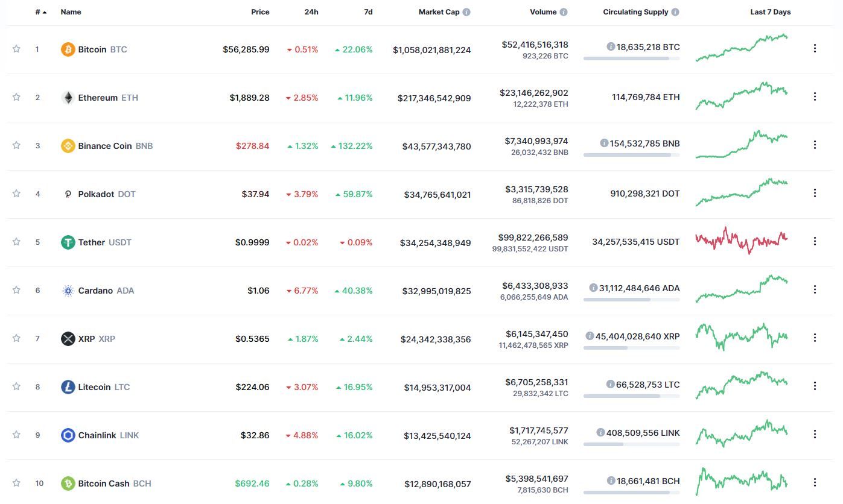Click Cardano's circulating supply progress bar

[631, 300]
